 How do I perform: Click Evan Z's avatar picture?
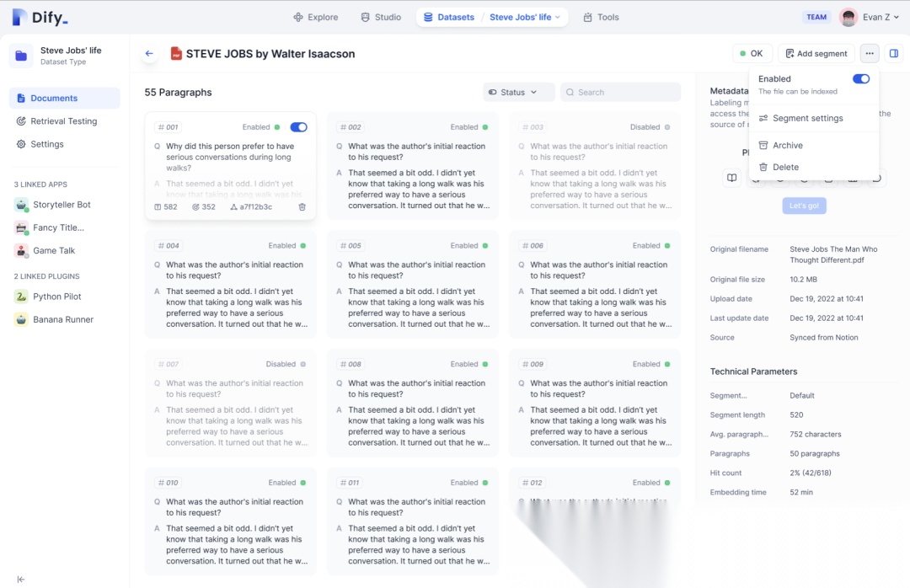click(x=848, y=18)
